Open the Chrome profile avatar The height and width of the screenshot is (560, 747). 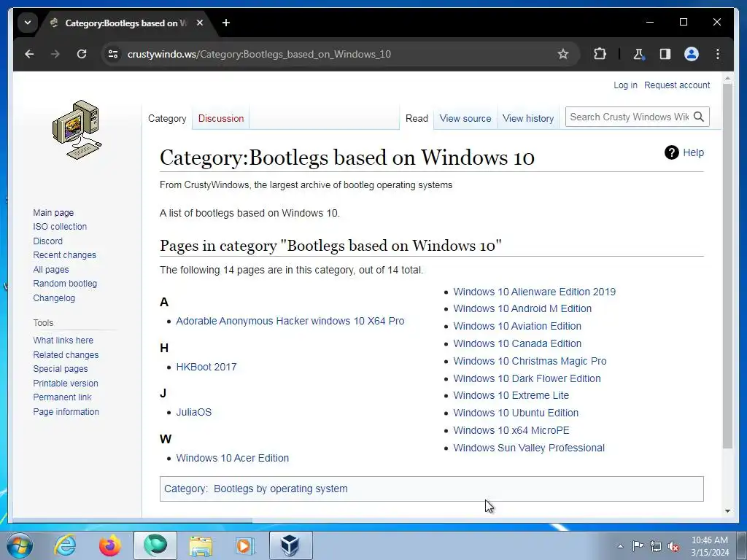pyautogui.click(x=692, y=54)
